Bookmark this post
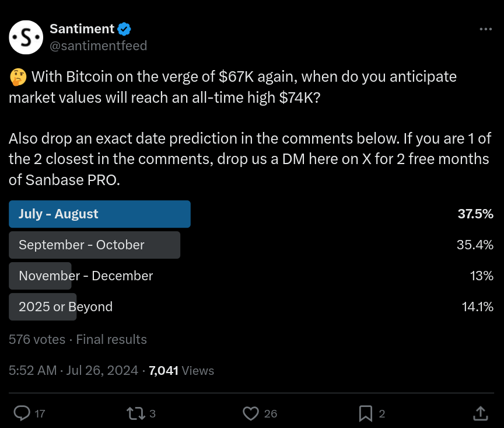Screen dimensions: 504x428 point(366,413)
